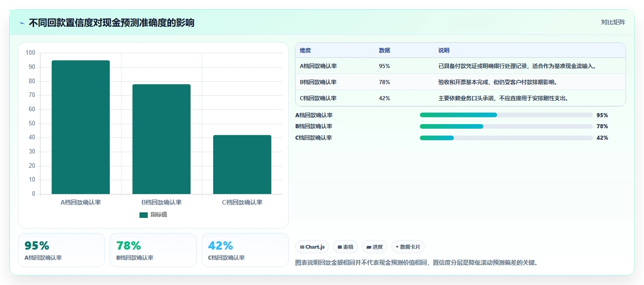
Task: Click the A档回款确认率 95% progress bar
Action: pyautogui.click(x=506, y=115)
